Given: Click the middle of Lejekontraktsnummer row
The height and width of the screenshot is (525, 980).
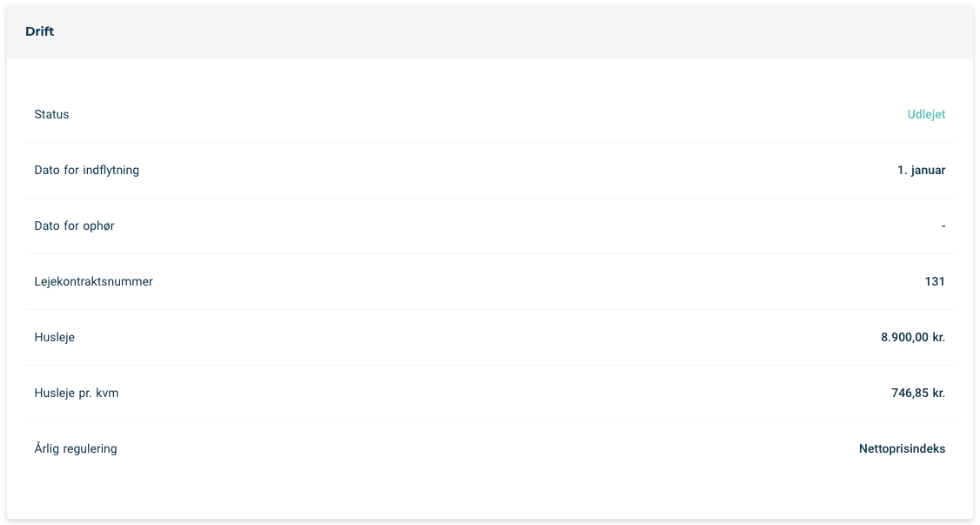Looking at the screenshot, I should tap(490, 282).
